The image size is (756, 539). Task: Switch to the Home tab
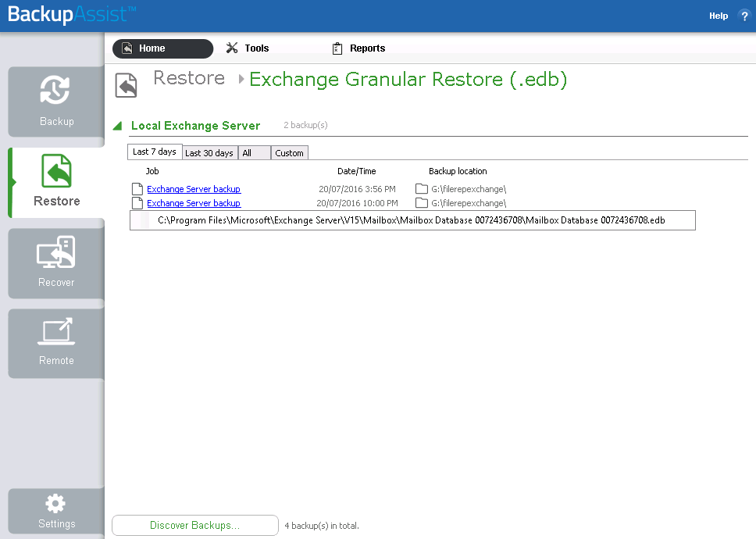tap(162, 48)
